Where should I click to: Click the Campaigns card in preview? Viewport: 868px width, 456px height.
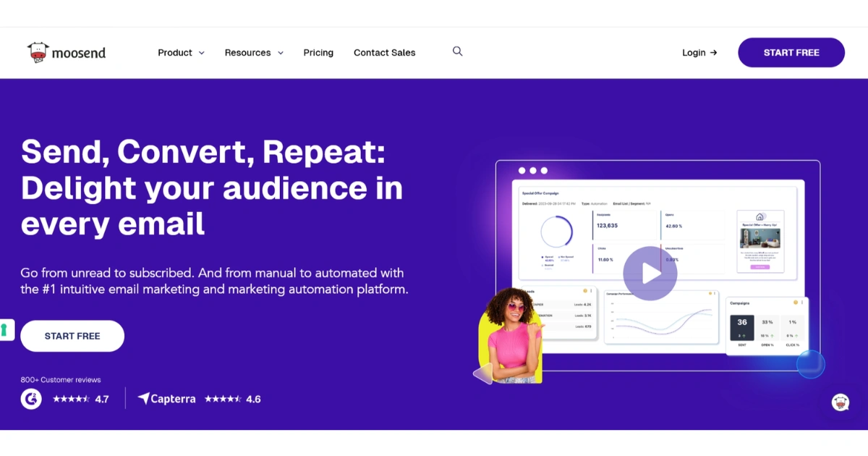(x=767, y=326)
